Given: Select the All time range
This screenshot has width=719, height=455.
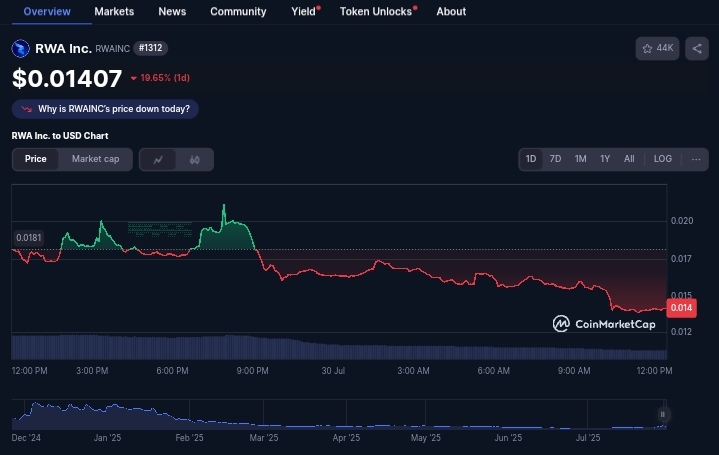Looking at the screenshot, I should [629, 159].
